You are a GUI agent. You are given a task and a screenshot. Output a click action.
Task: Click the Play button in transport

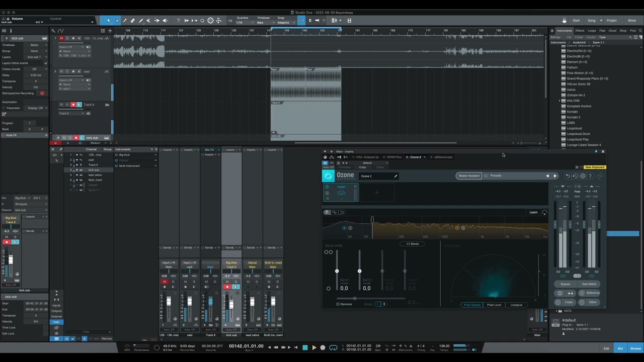[314, 347]
